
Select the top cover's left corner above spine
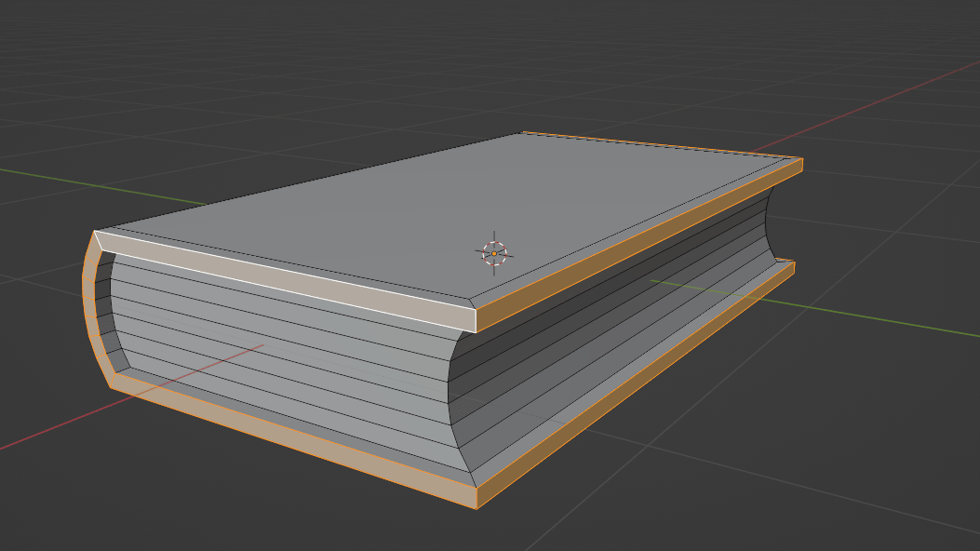[x=95, y=232]
